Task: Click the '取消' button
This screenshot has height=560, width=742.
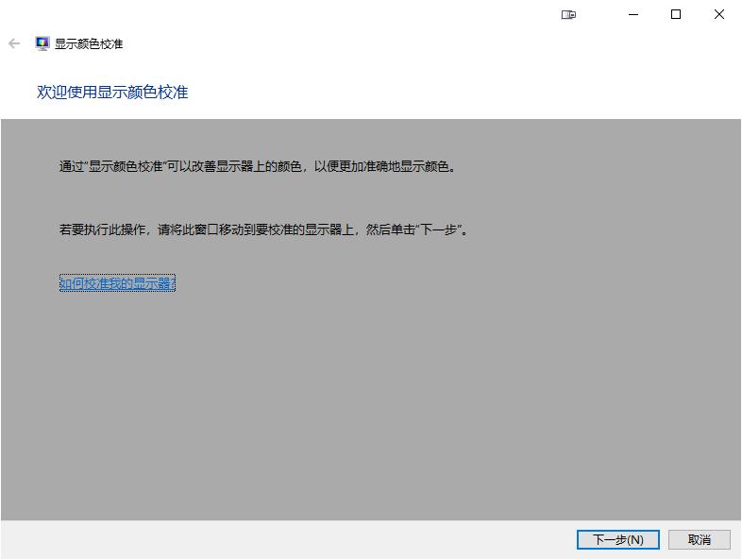Action: point(699,539)
